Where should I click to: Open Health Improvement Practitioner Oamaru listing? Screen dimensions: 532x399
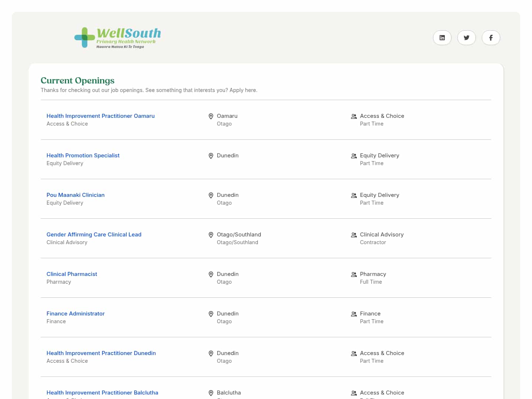pyautogui.click(x=100, y=116)
